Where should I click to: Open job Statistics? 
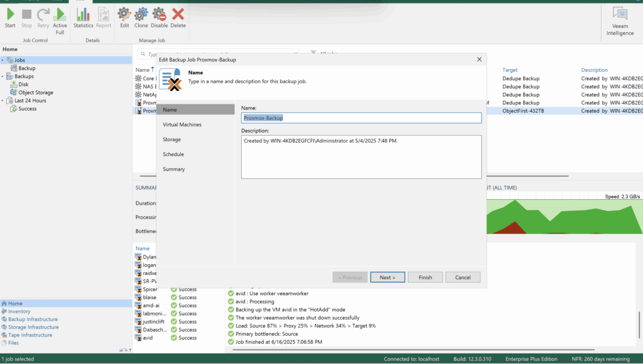[83, 18]
